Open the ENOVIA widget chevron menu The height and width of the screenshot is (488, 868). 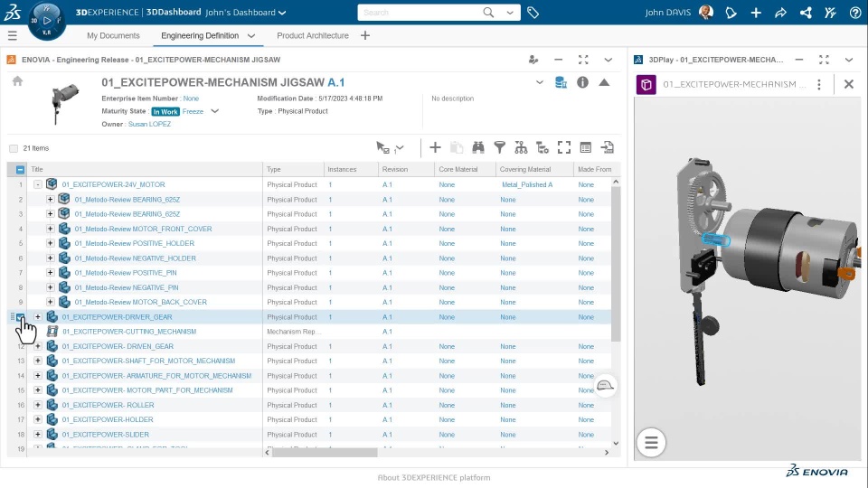click(x=608, y=60)
